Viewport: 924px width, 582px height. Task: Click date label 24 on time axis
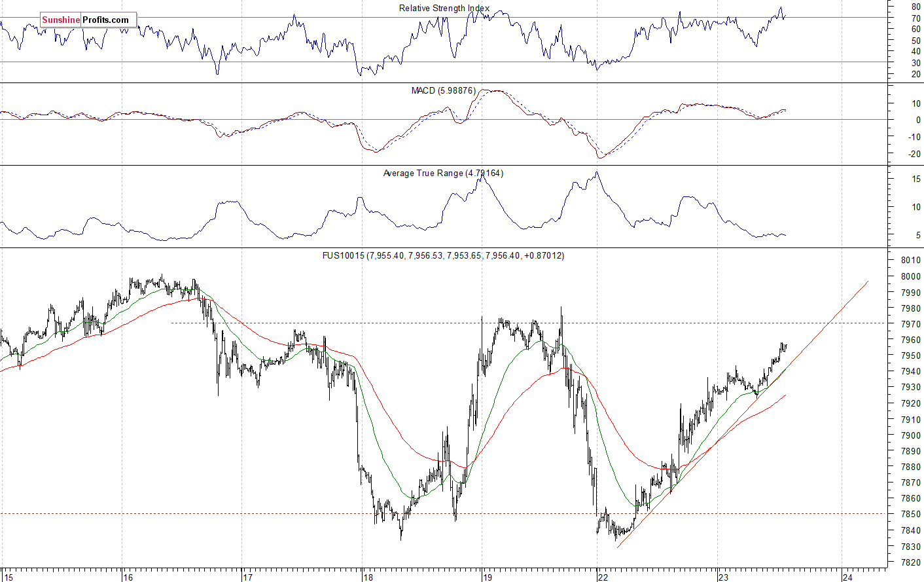click(x=847, y=577)
